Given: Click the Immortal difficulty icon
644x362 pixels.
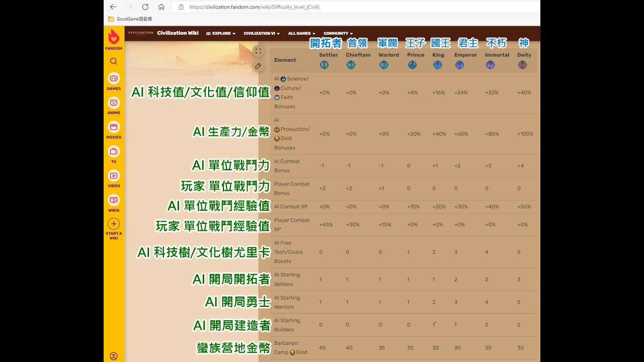Looking at the screenshot, I should coord(491,65).
